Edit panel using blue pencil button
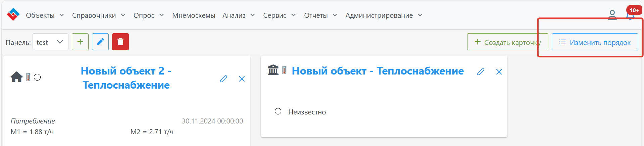 pos(100,42)
